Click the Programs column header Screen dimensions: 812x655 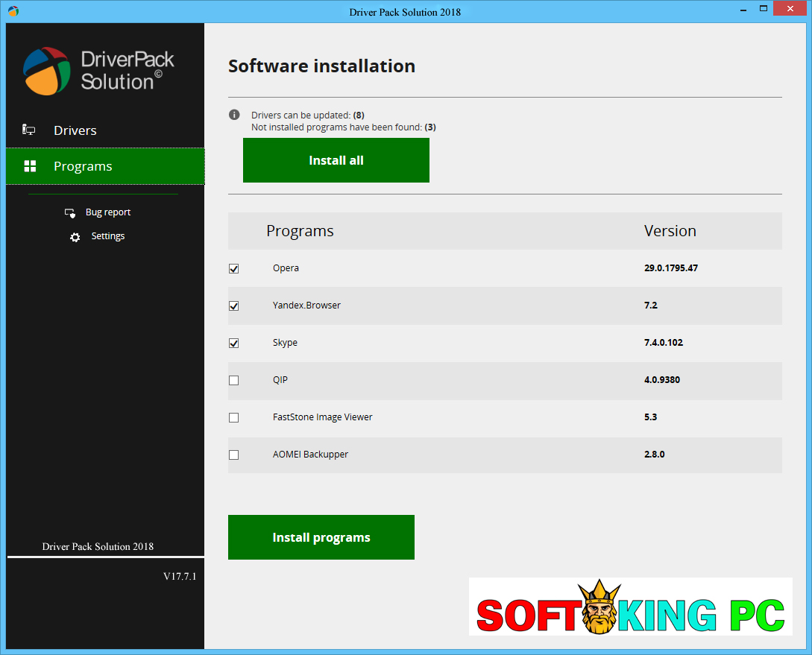[x=300, y=231]
